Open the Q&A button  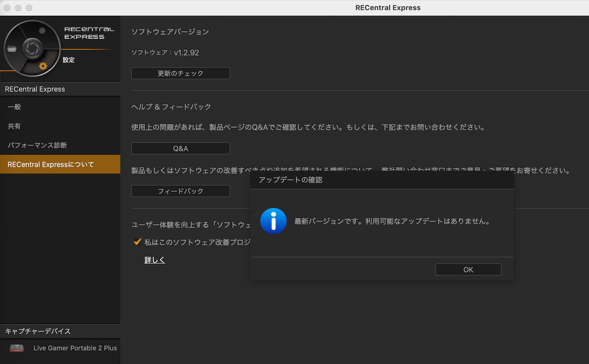coord(180,148)
